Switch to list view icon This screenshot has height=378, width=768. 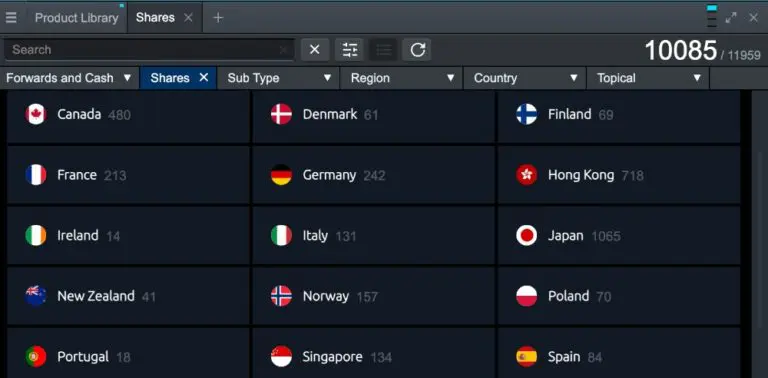coord(384,49)
